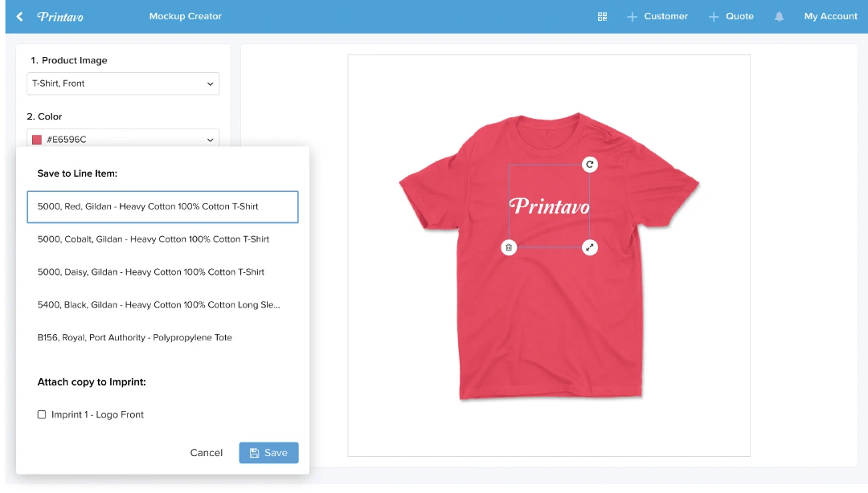Cancel the Save to Line Item dialog
This screenshot has height=493, width=868.
[x=206, y=453]
